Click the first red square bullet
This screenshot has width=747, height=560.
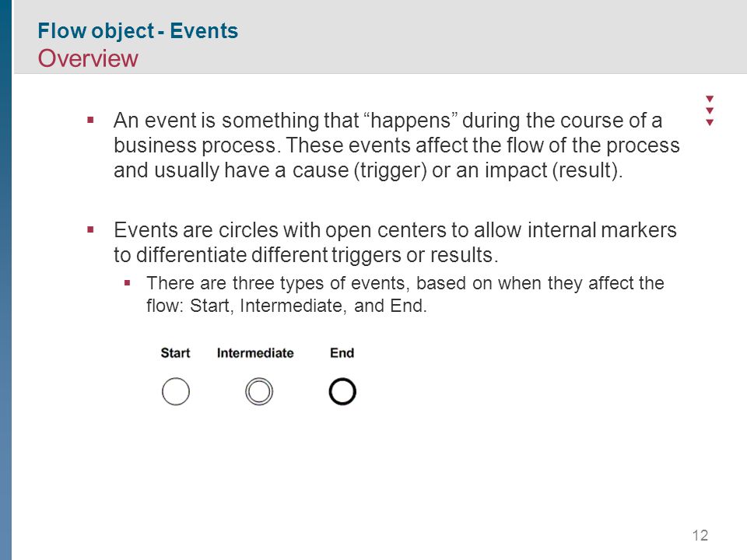click(x=90, y=120)
